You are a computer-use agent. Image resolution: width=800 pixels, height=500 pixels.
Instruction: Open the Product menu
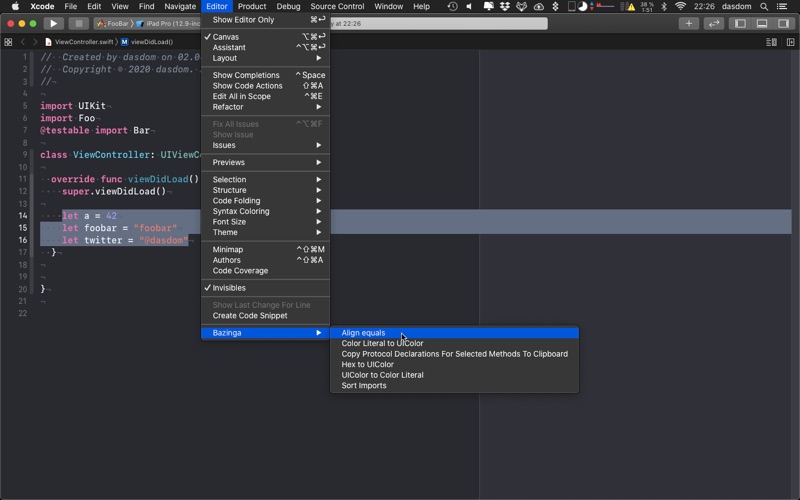[252, 6]
